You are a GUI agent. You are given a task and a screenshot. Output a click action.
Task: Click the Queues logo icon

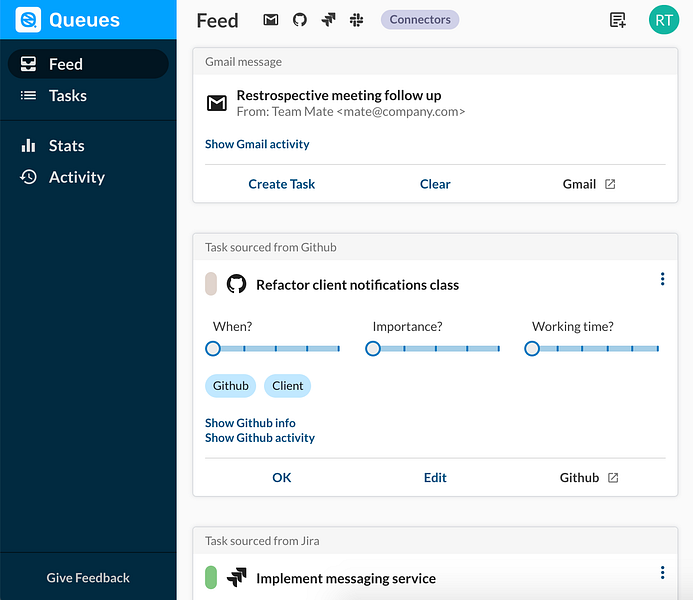[28, 19]
